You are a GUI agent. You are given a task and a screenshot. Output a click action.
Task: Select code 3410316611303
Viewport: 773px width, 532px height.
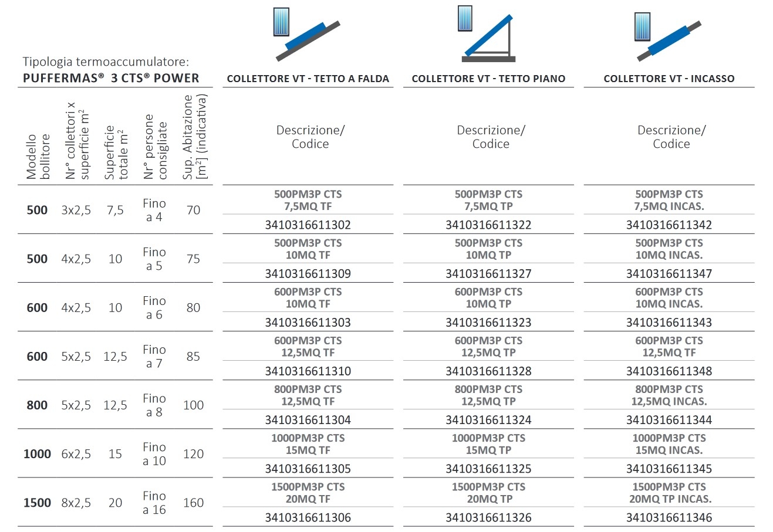[x=308, y=322]
